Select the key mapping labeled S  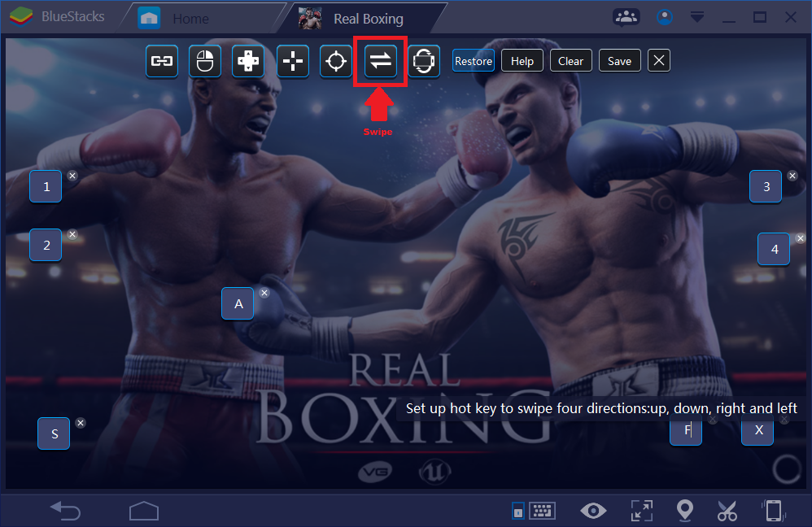54,433
